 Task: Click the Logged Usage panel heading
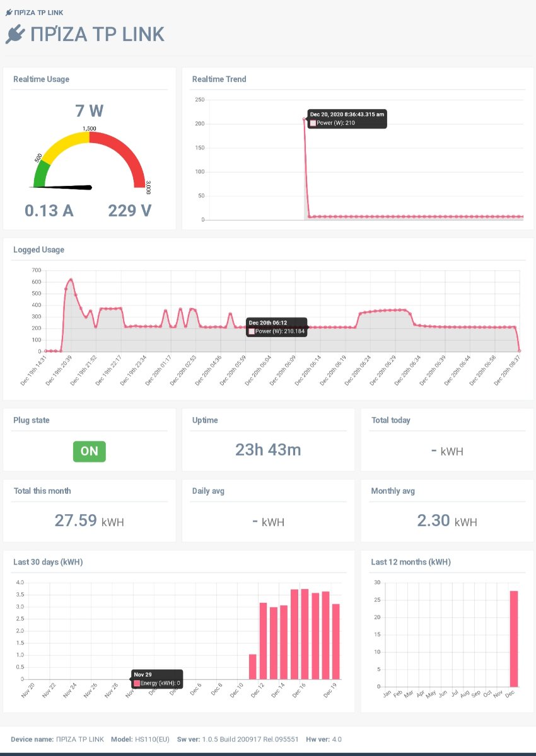click(x=39, y=249)
